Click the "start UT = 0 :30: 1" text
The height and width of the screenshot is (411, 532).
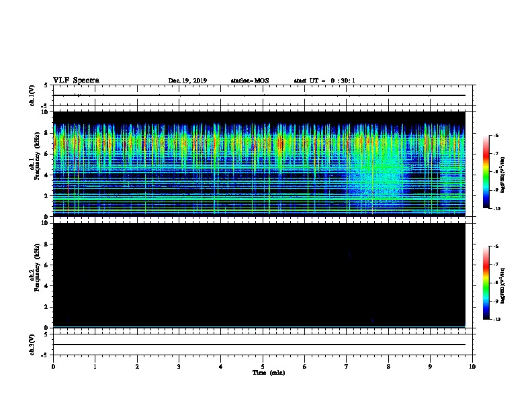(x=324, y=81)
